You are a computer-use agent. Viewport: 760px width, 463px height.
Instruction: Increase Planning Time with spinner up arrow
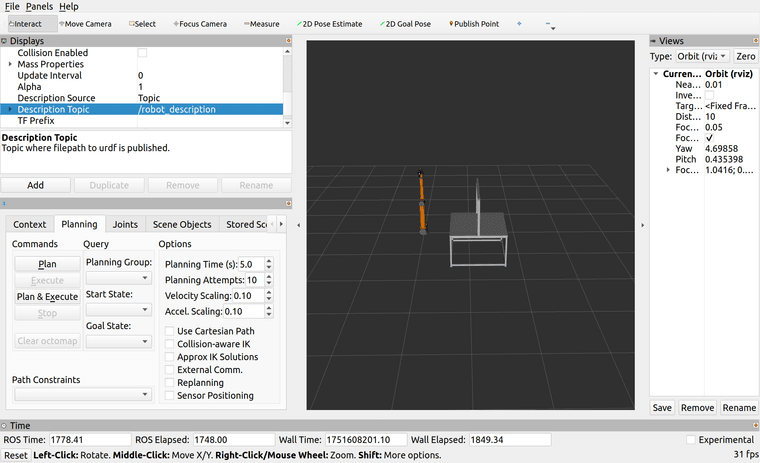tap(269, 261)
